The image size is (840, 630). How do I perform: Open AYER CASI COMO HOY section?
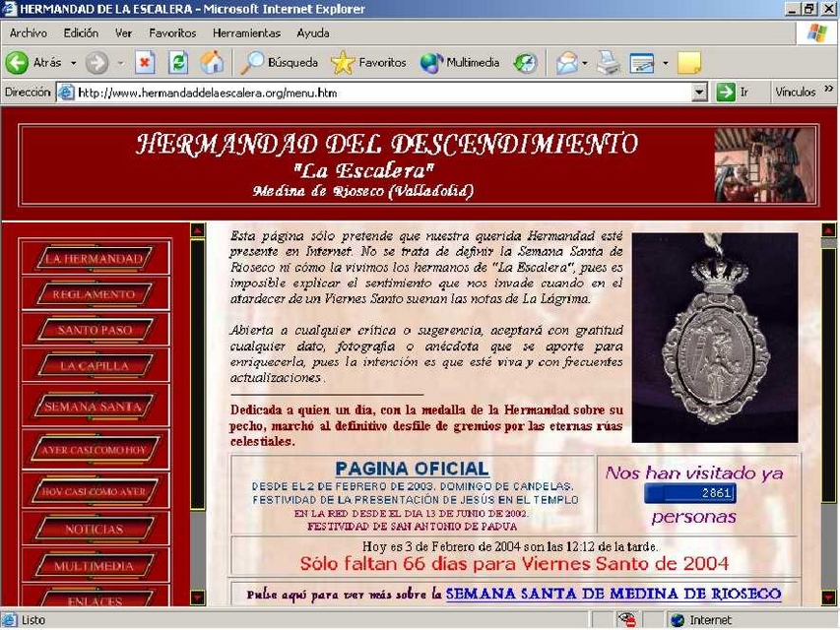pos(95,450)
